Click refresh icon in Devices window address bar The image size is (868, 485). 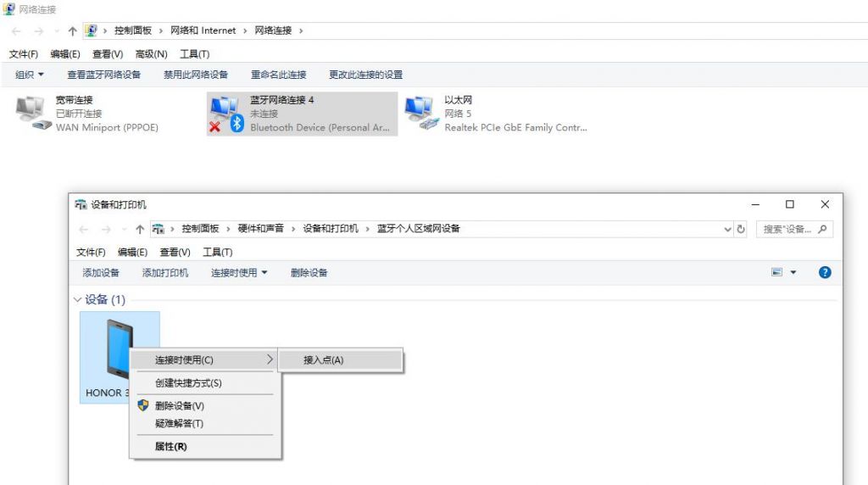tap(741, 229)
